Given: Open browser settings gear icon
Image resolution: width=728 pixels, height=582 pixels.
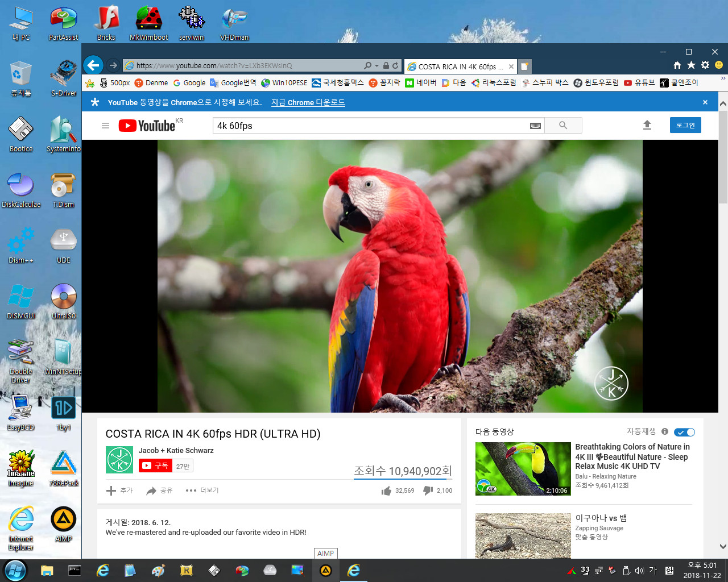Looking at the screenshot, I should (705, 65).
